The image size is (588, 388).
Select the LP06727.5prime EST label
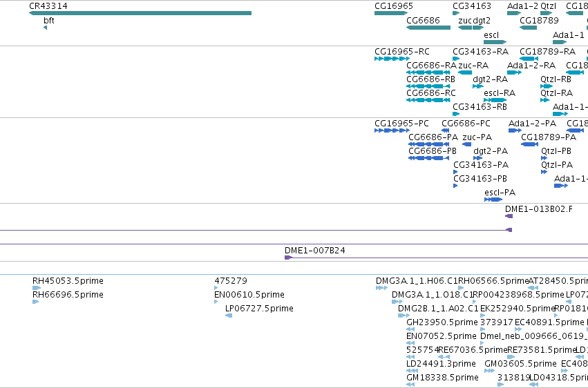[x=259, y=309]
